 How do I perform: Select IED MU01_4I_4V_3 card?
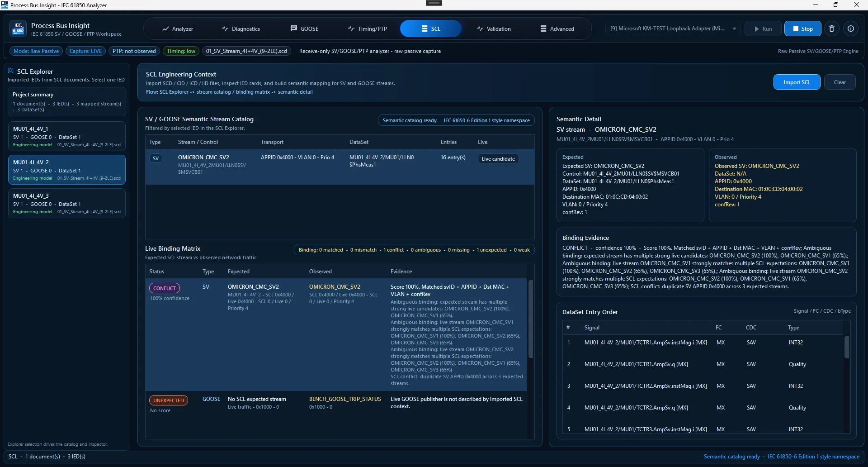pyautogui.click(x=67, y=203)
